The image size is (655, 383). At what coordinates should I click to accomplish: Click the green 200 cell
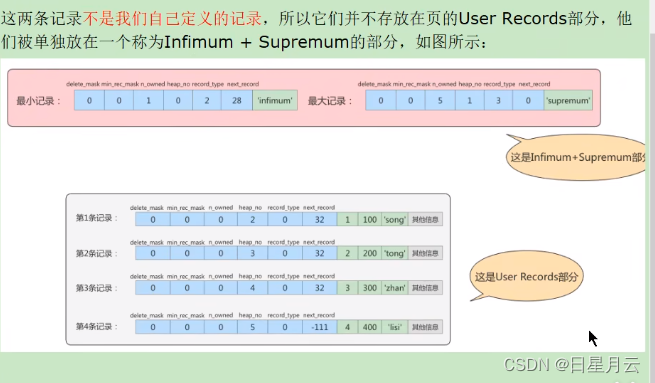point(370,253)
